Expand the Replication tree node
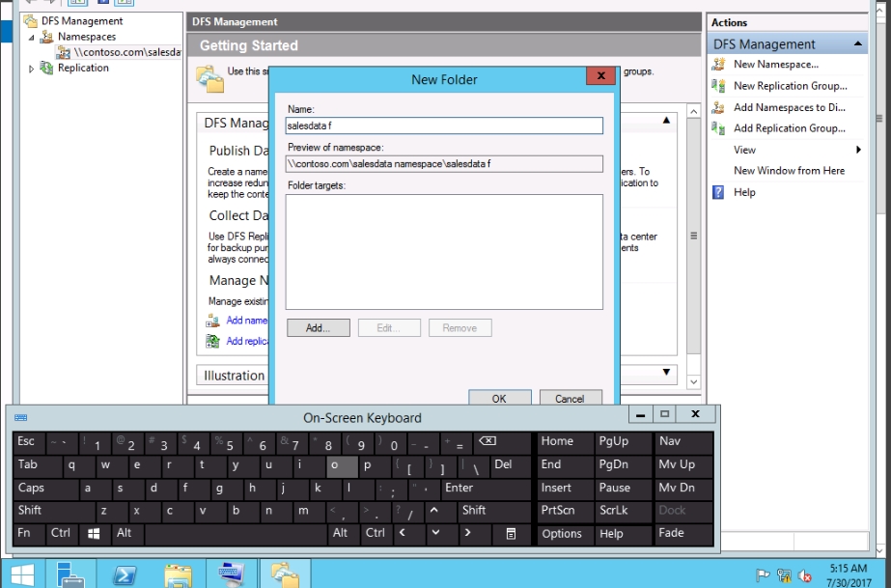The height and width of the screenshot is (588, 891). click(32, 69)
